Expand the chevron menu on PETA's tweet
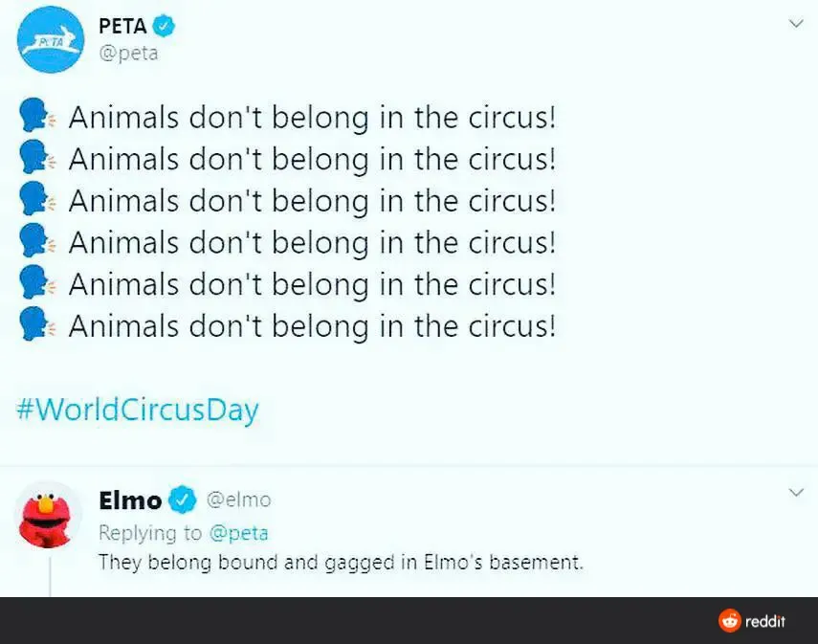This screenshot has width=818, height=644. (795, 23)
